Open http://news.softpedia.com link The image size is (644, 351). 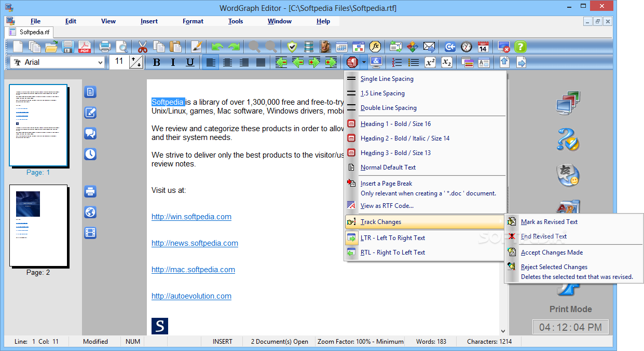coord(195,243)
